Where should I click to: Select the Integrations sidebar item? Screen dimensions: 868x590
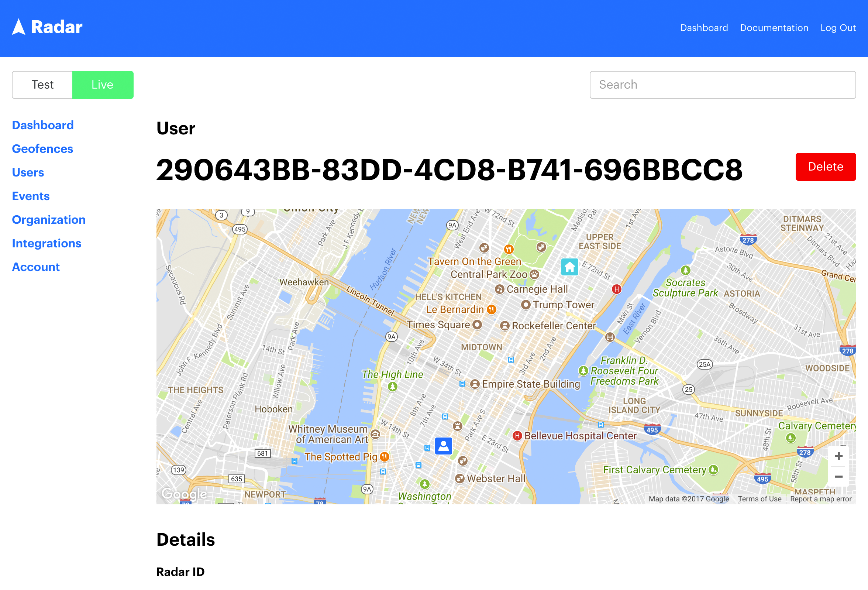46,243
